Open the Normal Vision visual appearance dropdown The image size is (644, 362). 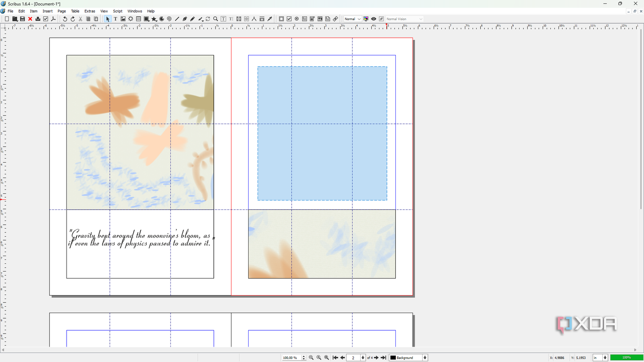point(404,19)
